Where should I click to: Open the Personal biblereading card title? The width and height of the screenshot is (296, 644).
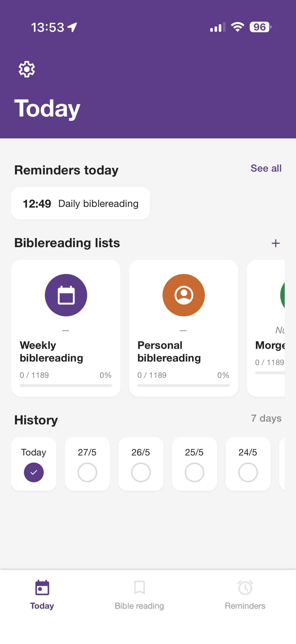click(169, 351)
